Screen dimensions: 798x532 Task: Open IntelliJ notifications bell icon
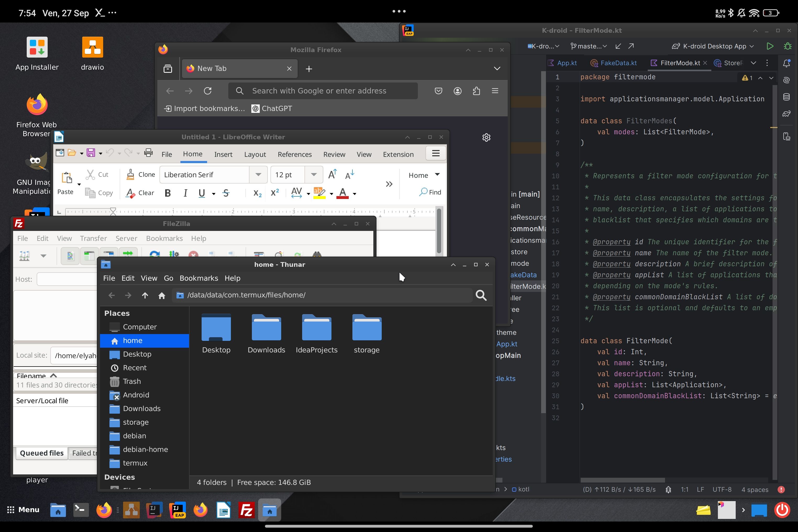786,63
